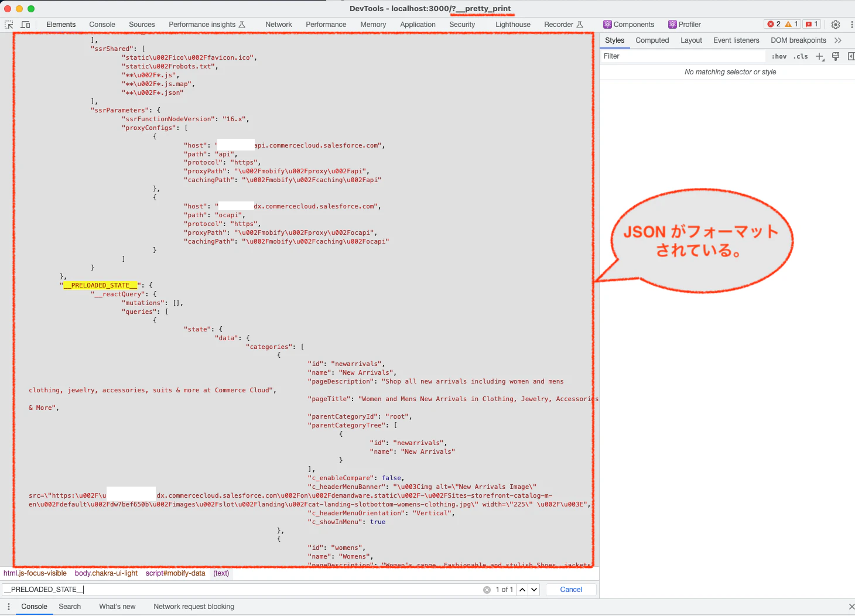Switch to the Elements panel
The width and height of the screenshot is (855, 616).
tap(61, 25)
